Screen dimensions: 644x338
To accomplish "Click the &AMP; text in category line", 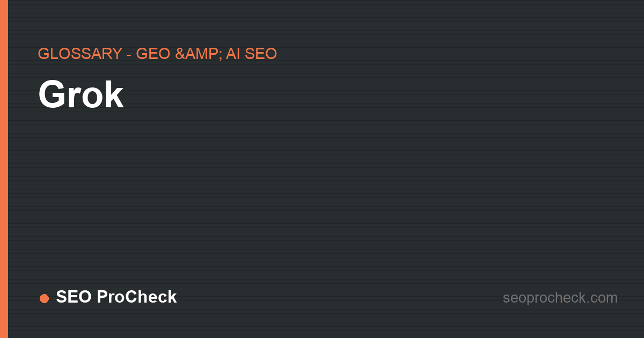I will (x=198, y=54).
